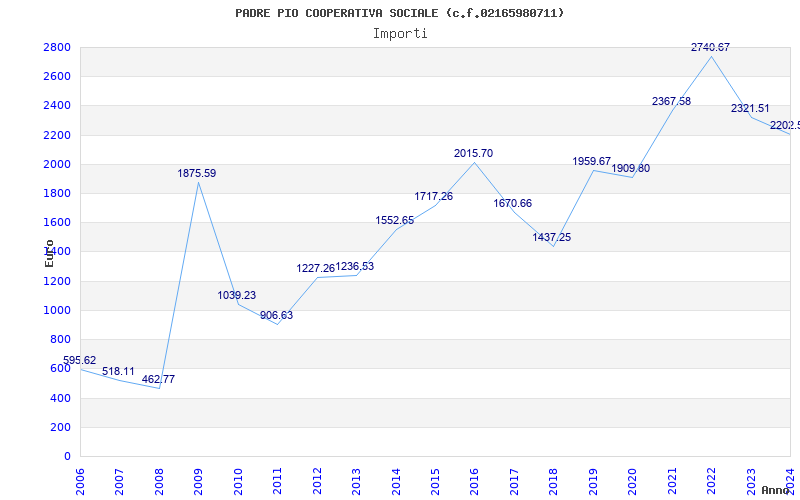This screenshot has height=500, width=800.
Task: Select the 1437.25 data label
Action: (552, 237)
